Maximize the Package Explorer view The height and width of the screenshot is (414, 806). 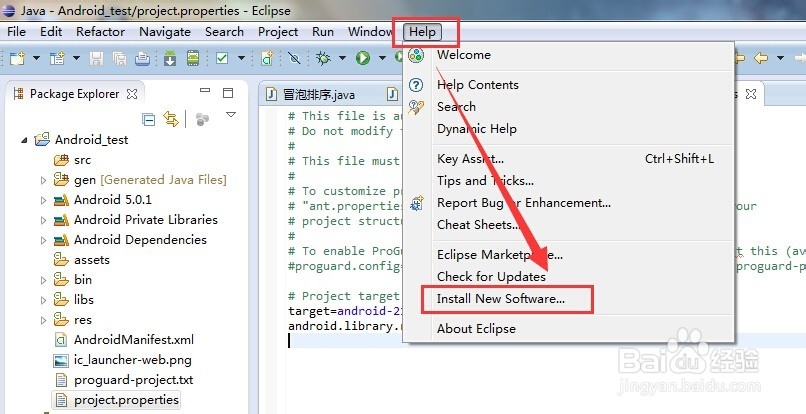[x=228, y=93]
